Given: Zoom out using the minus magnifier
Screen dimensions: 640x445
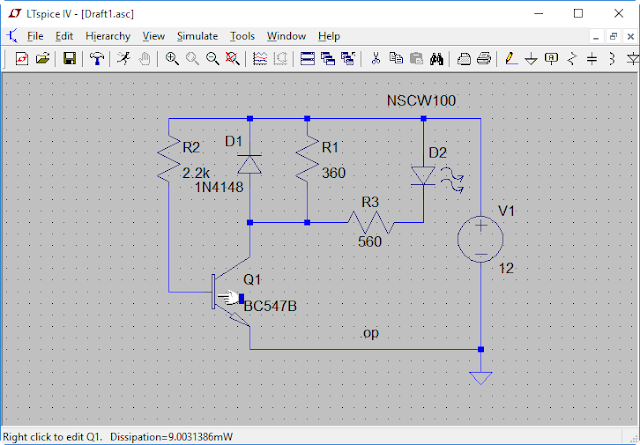Looking at the screenshot, I should 212,59.
